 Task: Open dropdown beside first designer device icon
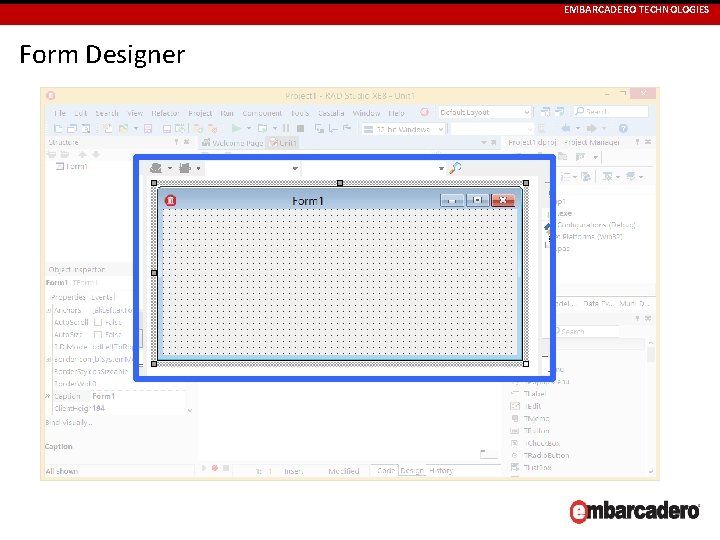[x=170, y=169]
